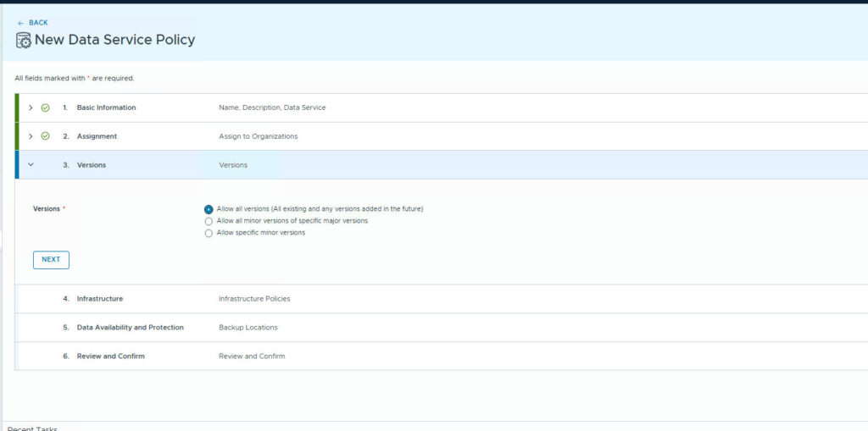The height and width of the screenshot is (431, 868).
Task: Click the back arrow icon
Action: 20,23
